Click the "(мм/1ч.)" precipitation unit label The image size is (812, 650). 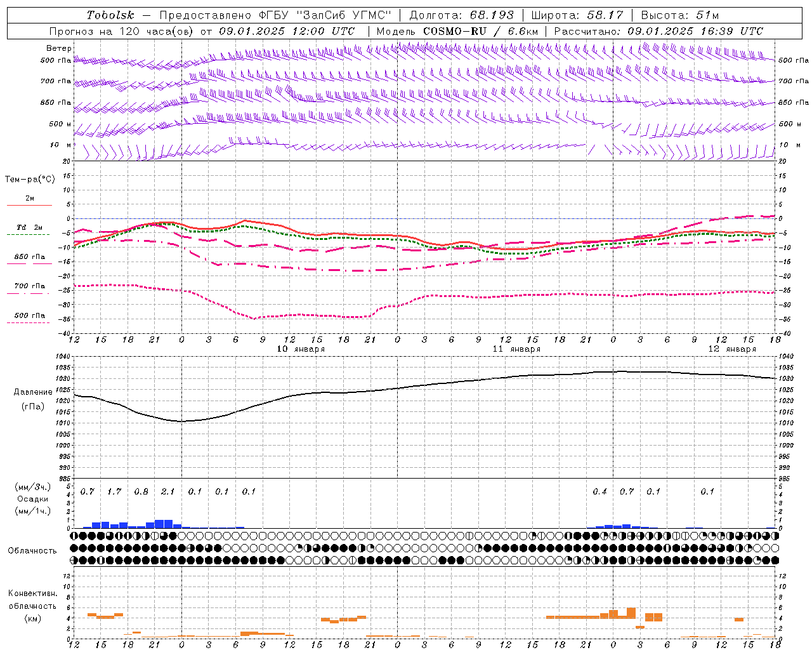tap(32, 511)
